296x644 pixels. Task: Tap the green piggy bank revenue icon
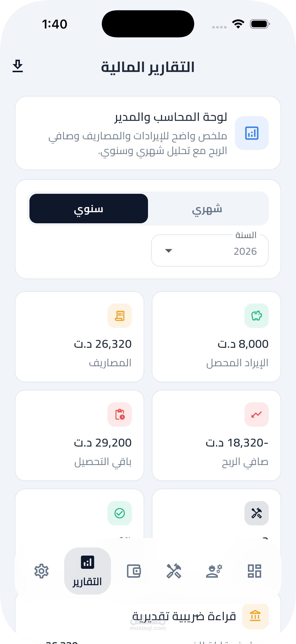pyautogui.click(x=256, y=316)
